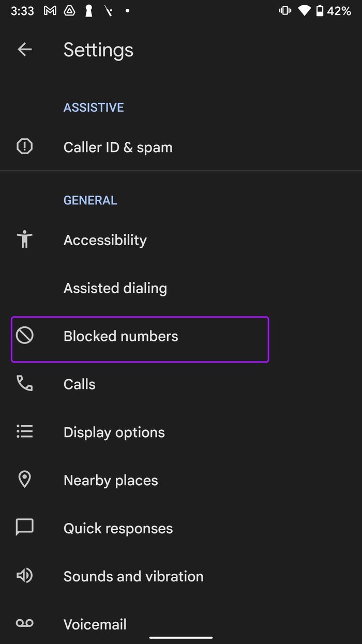Open Voicemail settings

pyautogui.click(x=95, y=624)
